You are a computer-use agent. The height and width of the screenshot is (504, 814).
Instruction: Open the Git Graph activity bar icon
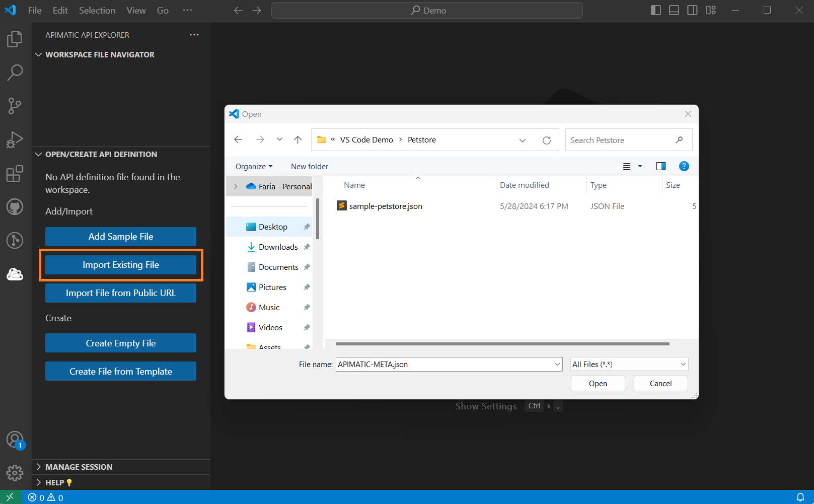pyautogui.click(x=15, y=240)
